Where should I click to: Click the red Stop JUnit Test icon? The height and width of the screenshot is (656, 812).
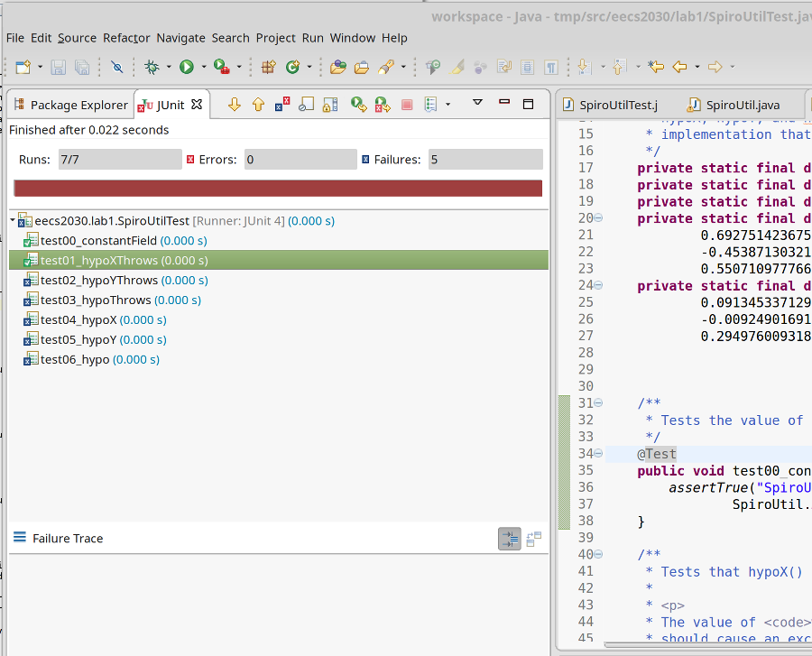[407, 105]
